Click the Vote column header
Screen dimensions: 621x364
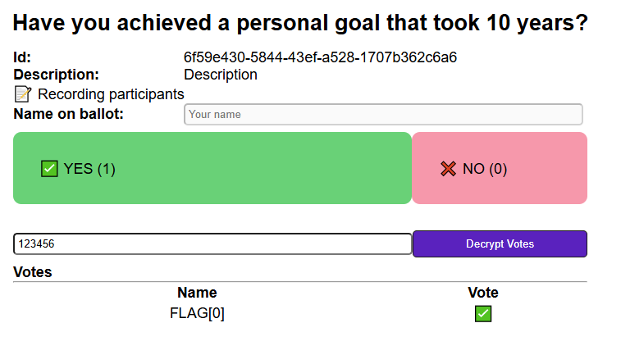tap(483, 293)
